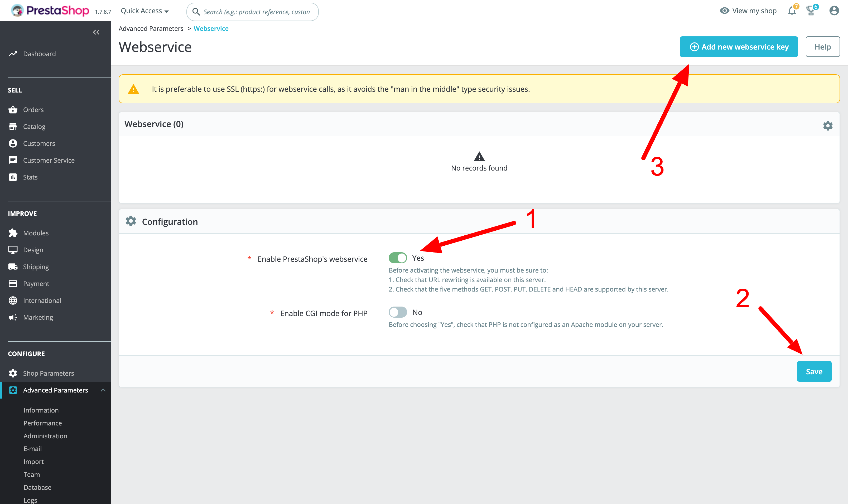Image resolution: width=848 pixels, height=504 pixels.
Task: Click the Catalog store icon
Action: (x=13, y=126)
